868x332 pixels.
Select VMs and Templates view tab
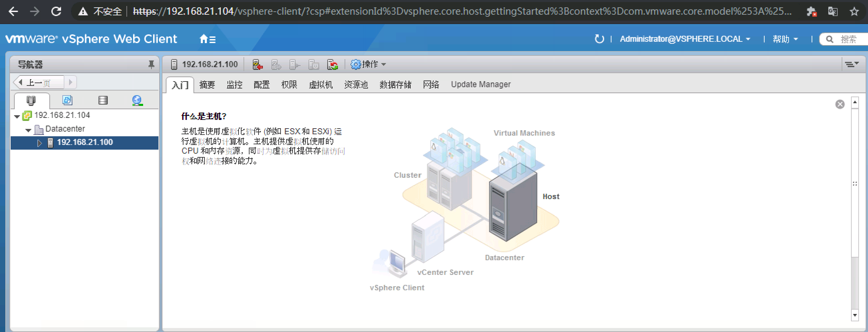click(67, 100)
